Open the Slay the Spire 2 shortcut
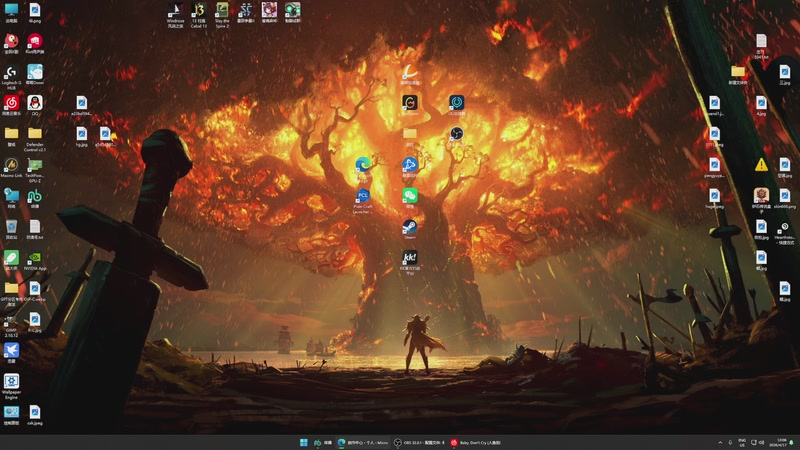The image size is (800, 450). point(222,15)
